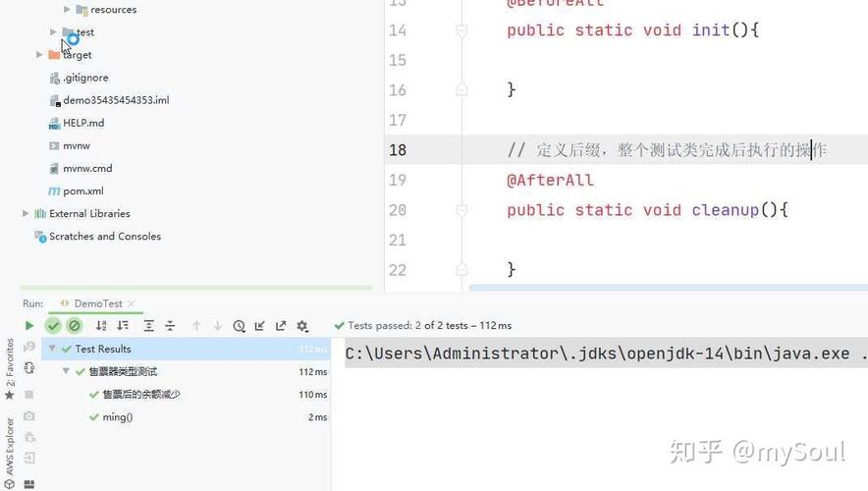Toggle Show Passed tests filter
Screen dimensions: 868x491
point(53,325)
